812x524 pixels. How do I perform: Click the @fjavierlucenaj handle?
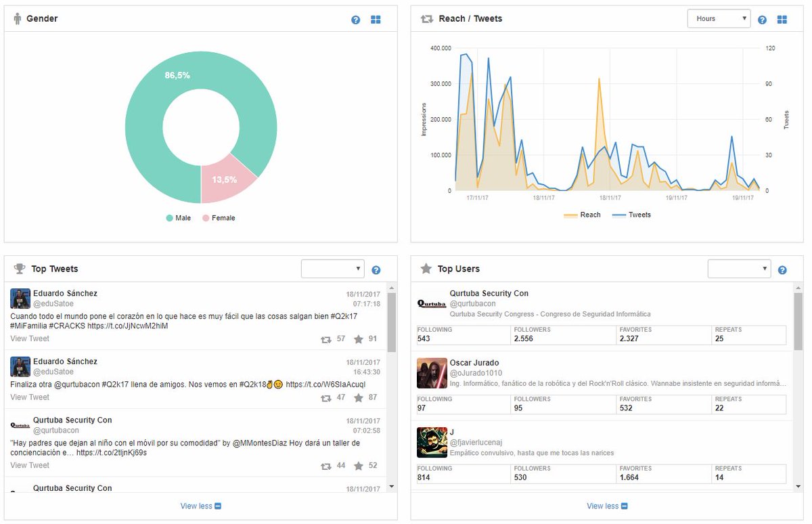(x=476, y=443)
